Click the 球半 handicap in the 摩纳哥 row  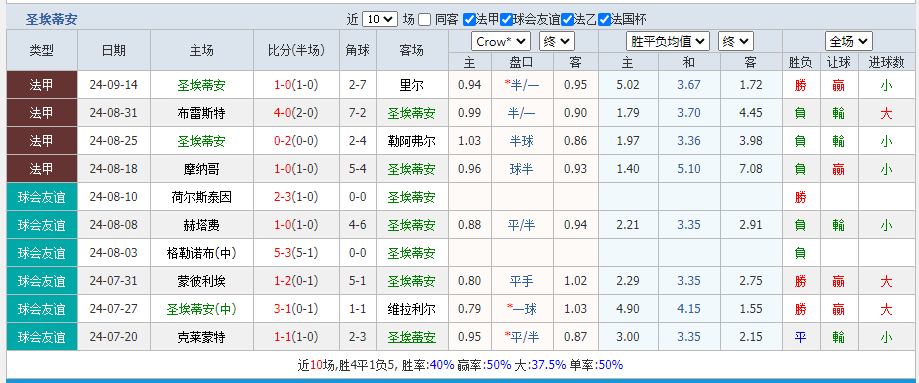coord(522,169)
